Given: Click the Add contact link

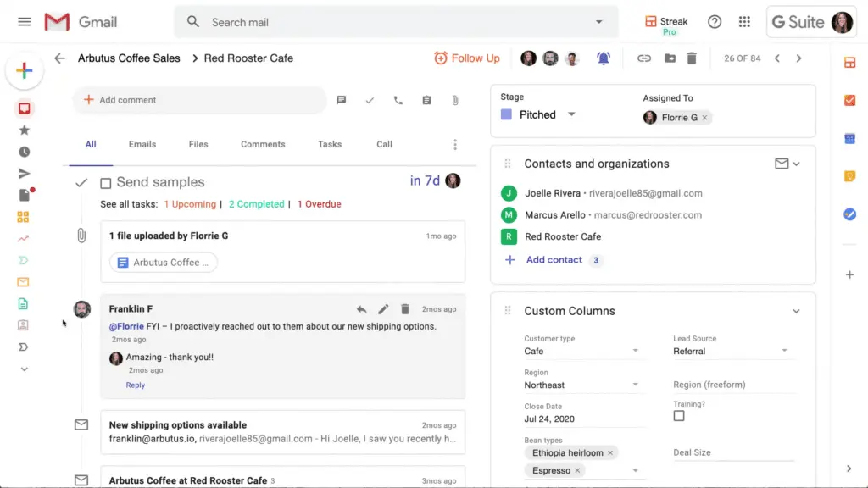Looking at the screenshot, I should click(x=554, y=260).
